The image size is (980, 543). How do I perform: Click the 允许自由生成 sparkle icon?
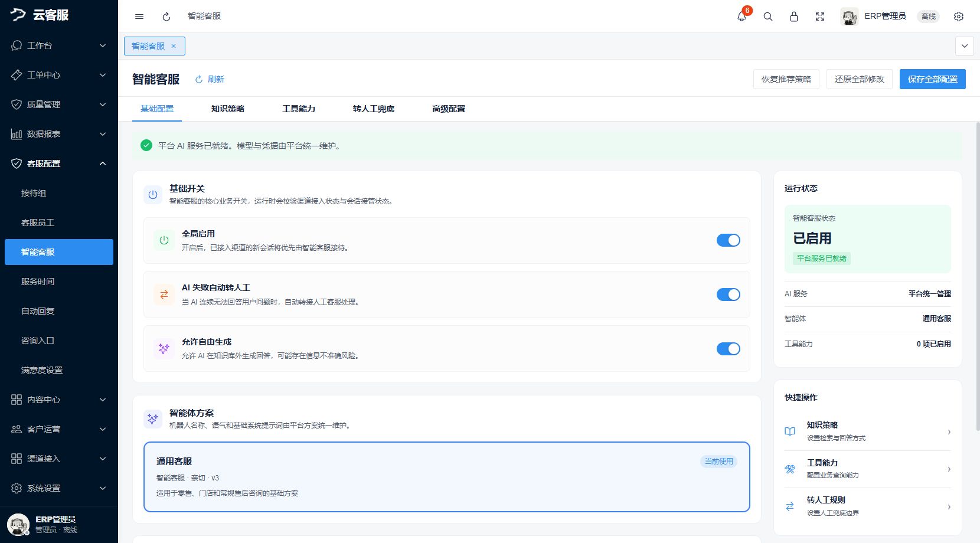pos(164,349)
